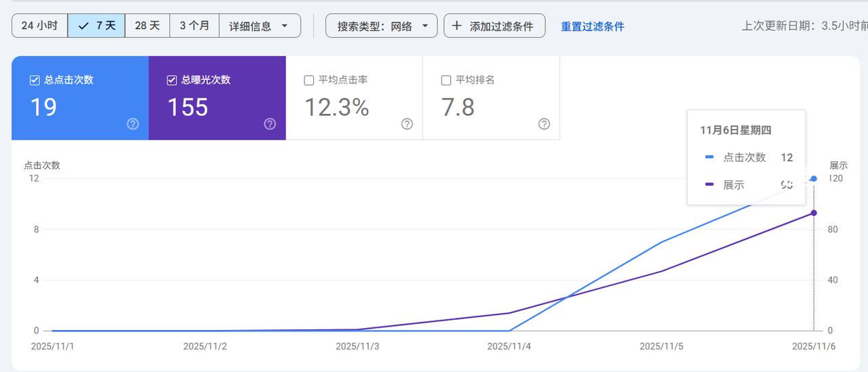
Task: Enable the 平均排名 checkbox
Action: 446,80
